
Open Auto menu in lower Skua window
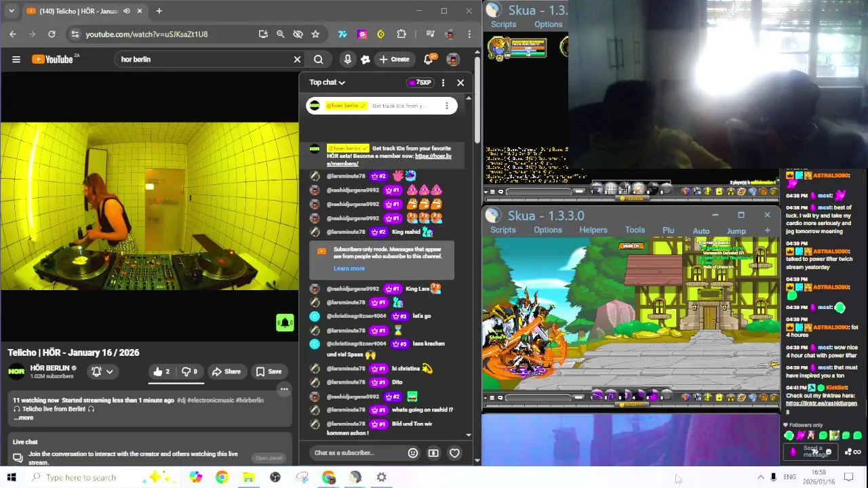pyautogui.click(x=701, y=231)
